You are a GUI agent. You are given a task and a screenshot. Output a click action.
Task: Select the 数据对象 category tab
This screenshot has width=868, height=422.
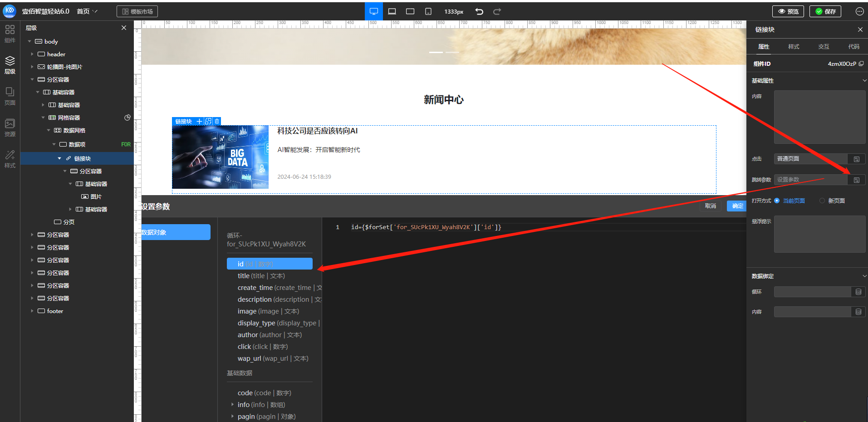tap(176, 232)
